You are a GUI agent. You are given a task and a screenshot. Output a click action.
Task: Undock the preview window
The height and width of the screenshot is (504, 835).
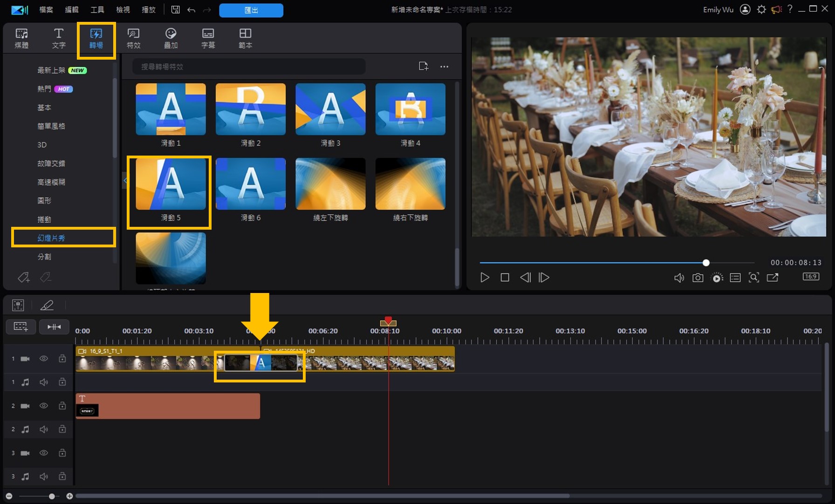pos(773,278)
